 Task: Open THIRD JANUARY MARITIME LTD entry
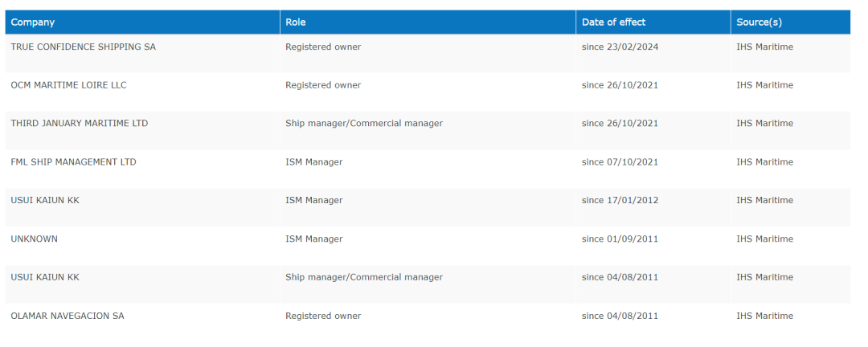pos(80,124)
